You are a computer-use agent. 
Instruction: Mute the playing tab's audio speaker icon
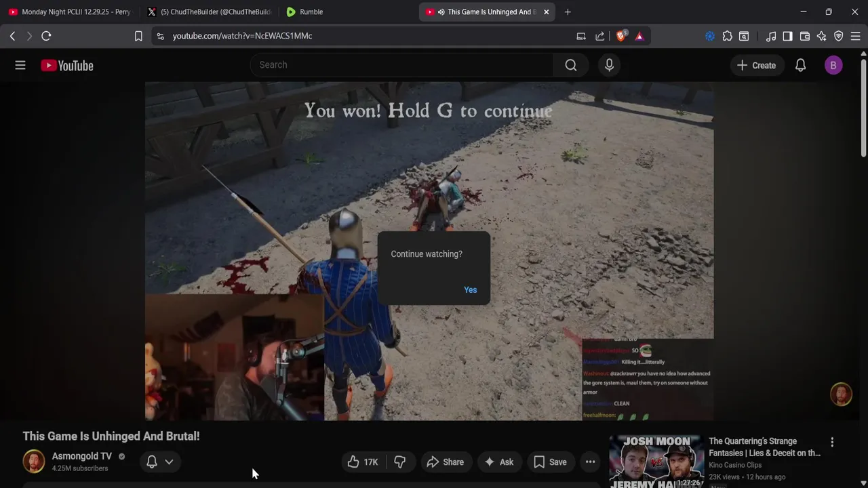point(441,12)
